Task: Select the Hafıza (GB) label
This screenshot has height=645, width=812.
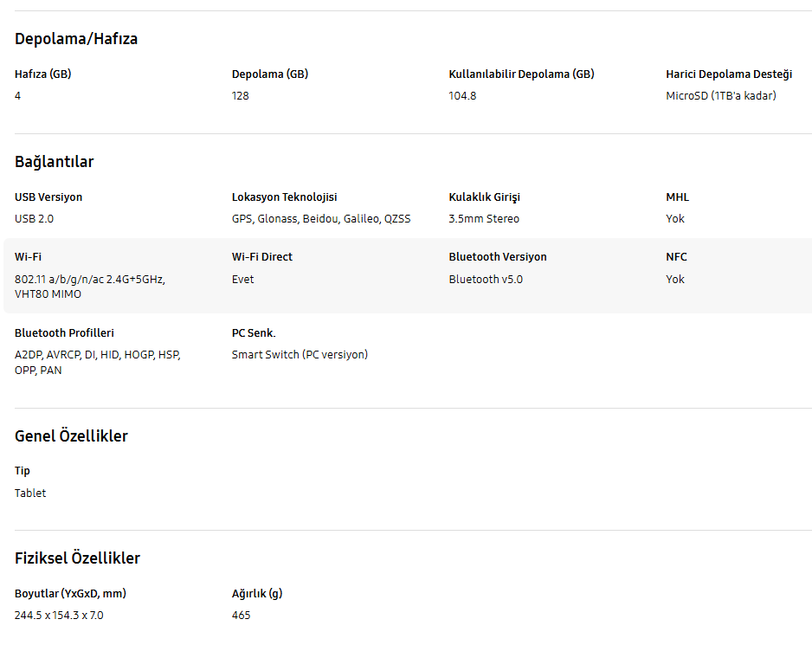Action: (43, 74)
